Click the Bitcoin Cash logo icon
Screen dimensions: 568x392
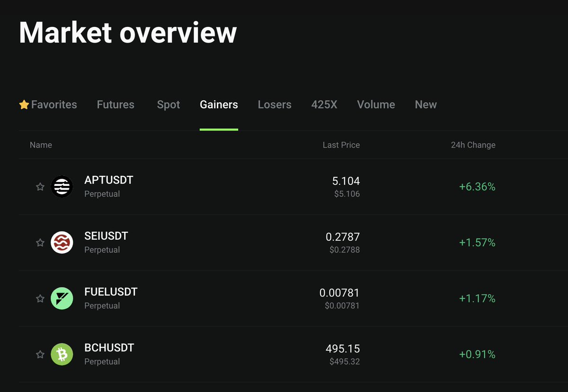click(x=62, y=354)
